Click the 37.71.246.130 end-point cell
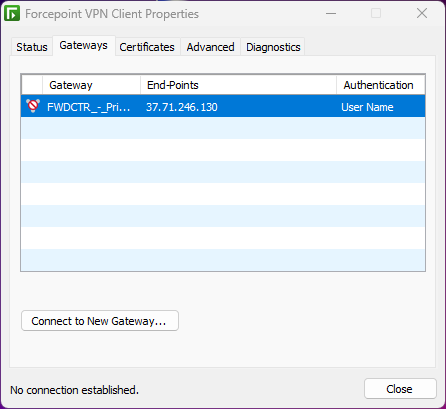This screenshot has width=446, height=409. [x=182, y=107]
